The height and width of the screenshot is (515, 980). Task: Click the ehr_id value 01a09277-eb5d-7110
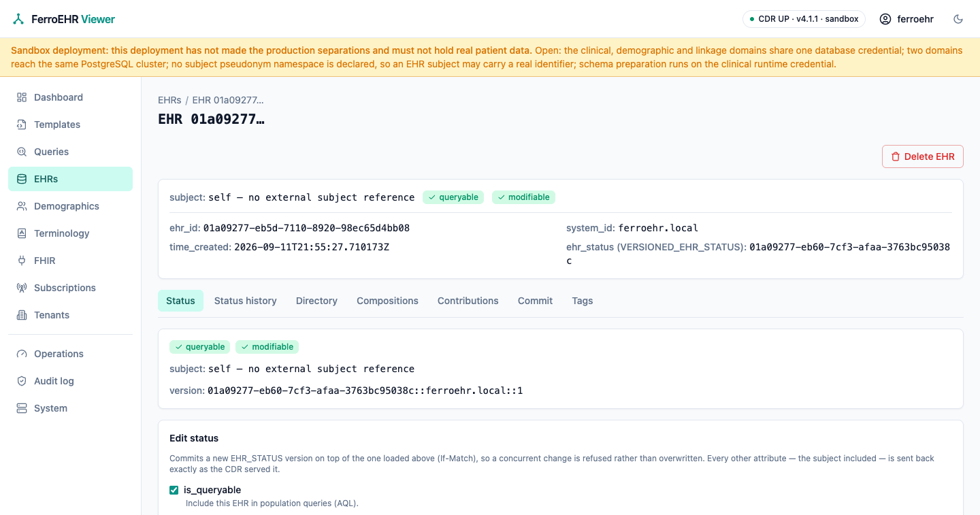(306, 228)
